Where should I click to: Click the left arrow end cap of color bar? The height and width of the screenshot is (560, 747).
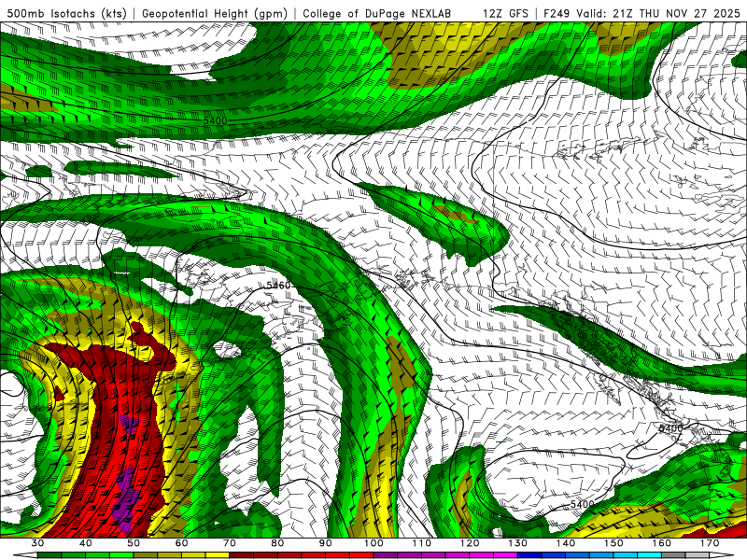[x=25, y=555]
